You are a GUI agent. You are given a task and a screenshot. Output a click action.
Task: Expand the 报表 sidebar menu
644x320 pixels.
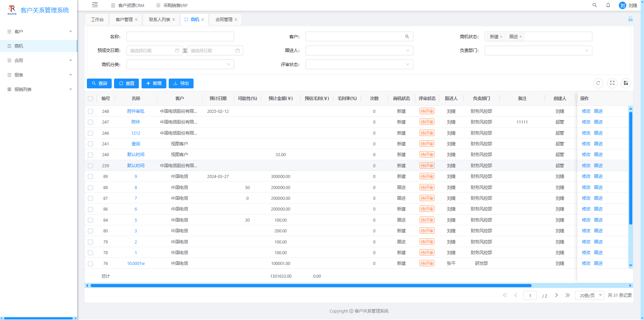click(39, 75)
